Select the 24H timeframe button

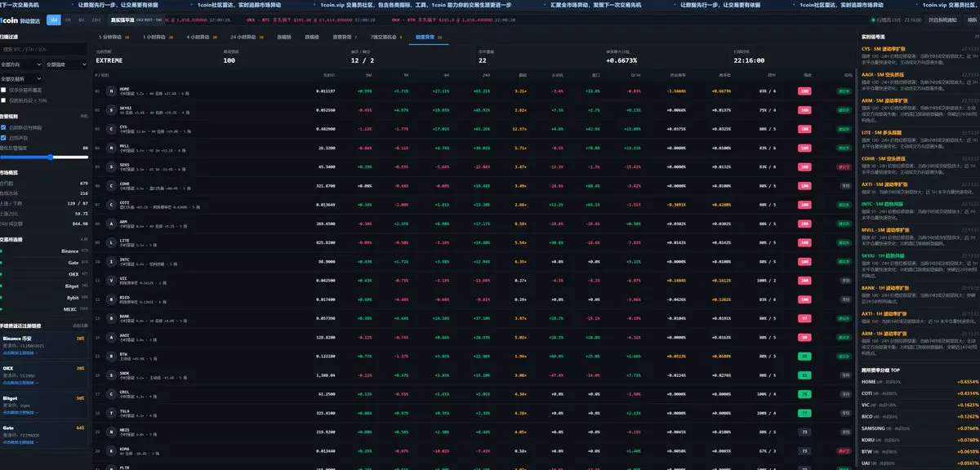click(x=96, y=19)
